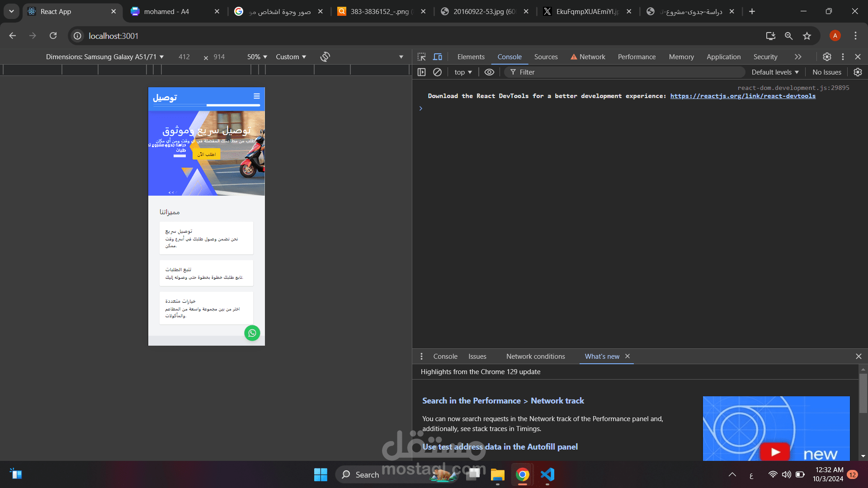Click the console Filter input

[625, 72]
